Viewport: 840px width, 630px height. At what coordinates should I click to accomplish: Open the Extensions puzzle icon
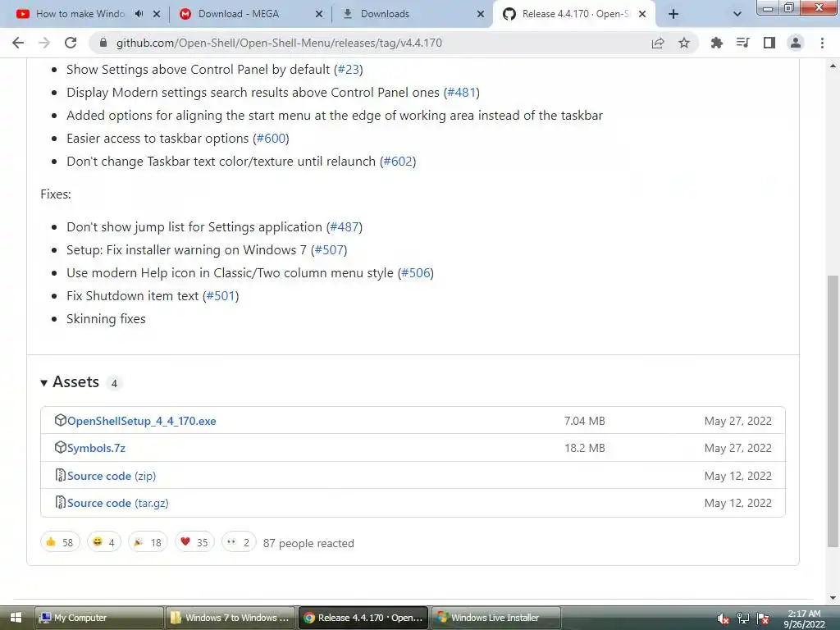click(716, 43)
